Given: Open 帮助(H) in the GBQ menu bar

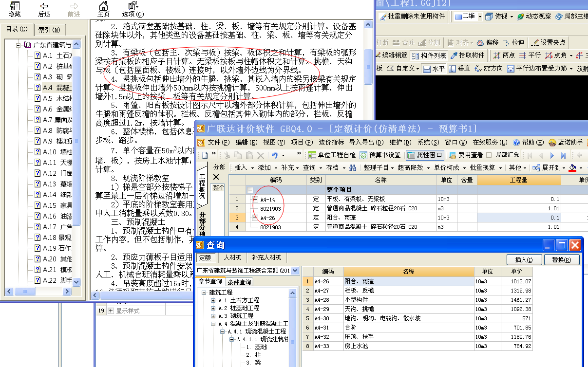Looking at the screenshot, I should 529,143.
